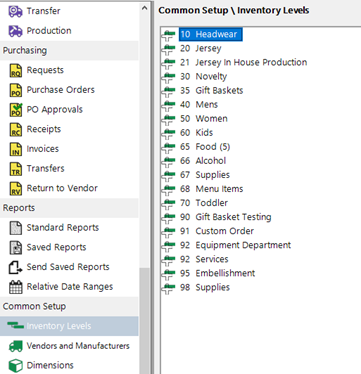This screenshot has width=361, height=374.
Task: Click the Invoices IN document icon
Action: click(x=15, y=149)
